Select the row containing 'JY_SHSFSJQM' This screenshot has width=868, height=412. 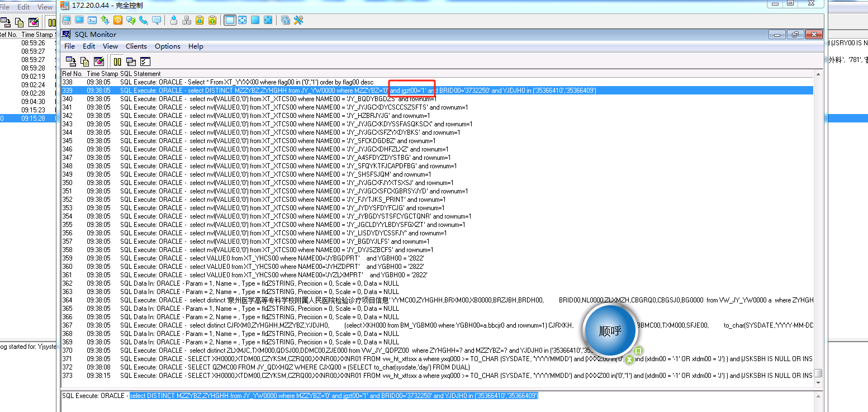tap(437, 174)
